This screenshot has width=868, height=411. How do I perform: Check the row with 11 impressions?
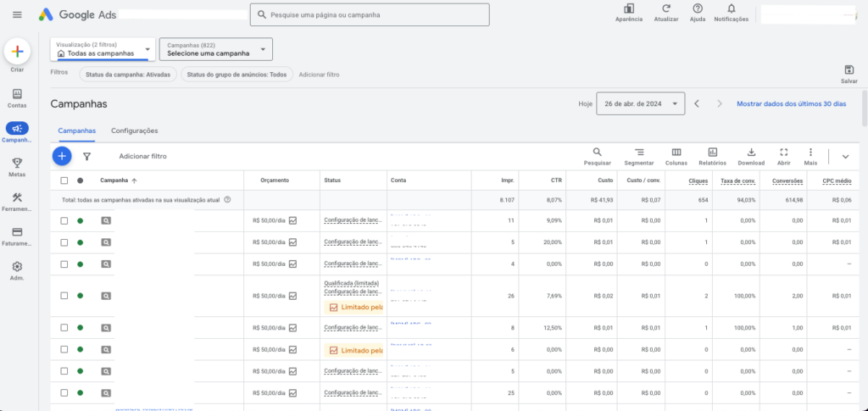[x=64, y=220]
